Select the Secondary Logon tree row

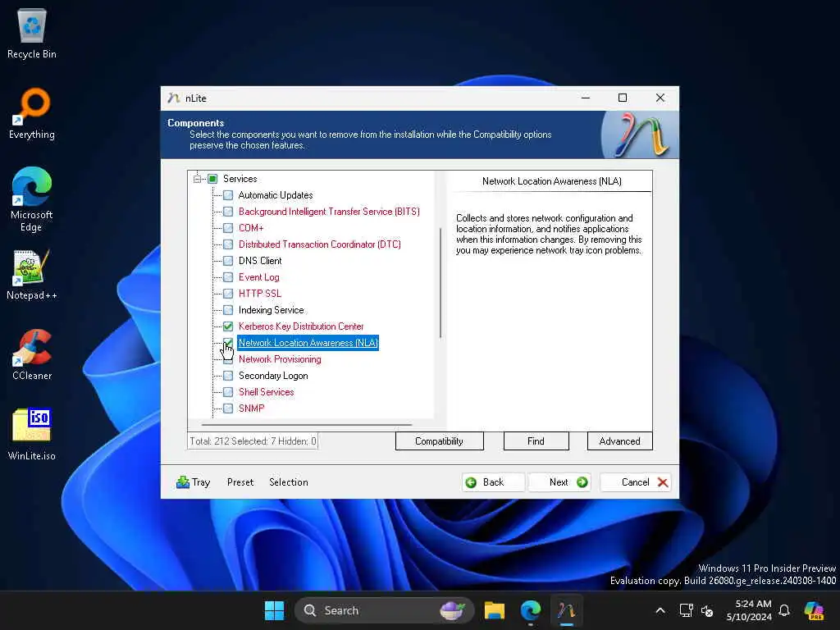[x=273, y=376]
